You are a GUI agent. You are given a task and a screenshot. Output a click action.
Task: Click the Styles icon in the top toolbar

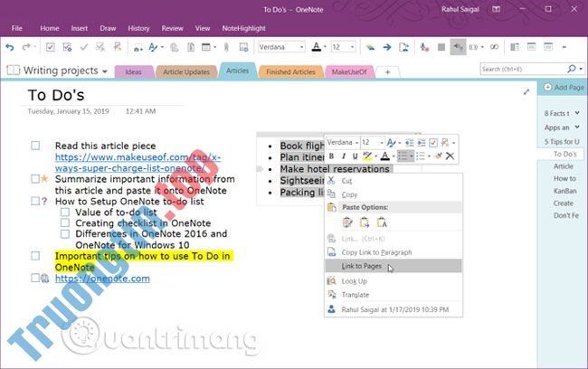click(153, 47)
